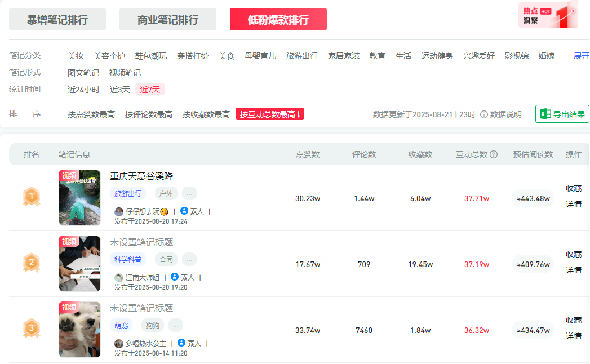Click avatar of 仔仔想去玩
This screenshot has height=364, width=590.
[x=119, y=212]
